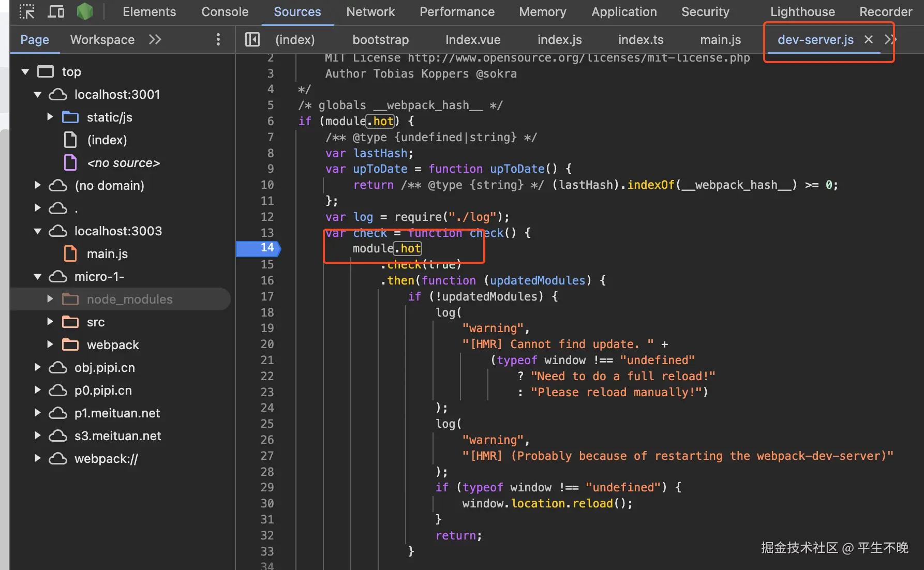This screenshot has height=570, width=924.
Task: Click the webpack:// cloud icon
Action: pyautogui.click(x=58, y=459)
